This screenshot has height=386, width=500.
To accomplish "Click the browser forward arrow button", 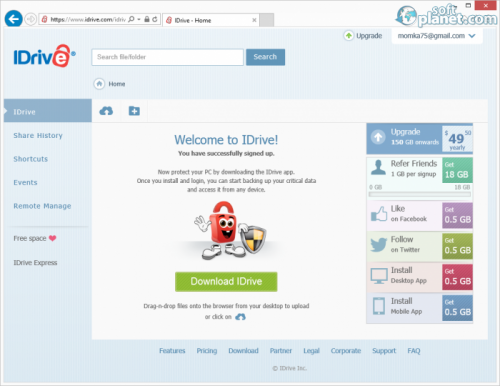I will [31, 19].
